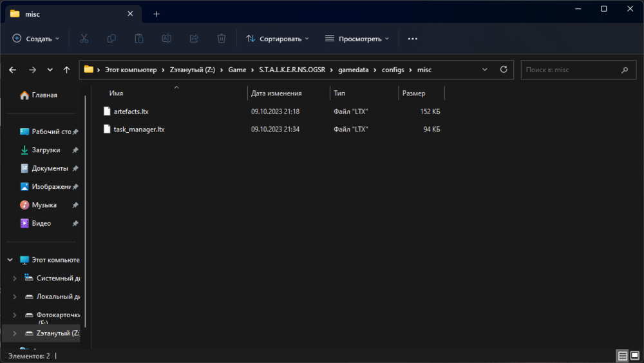Expand the Системный drive tree node
The image size is (644, 363).
click(x=15, y=279)
